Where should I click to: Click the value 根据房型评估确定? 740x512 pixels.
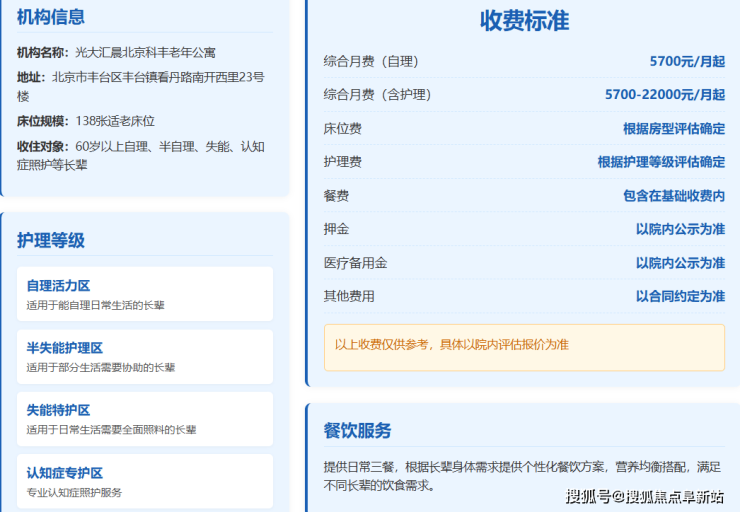click(x=674, y=129)
